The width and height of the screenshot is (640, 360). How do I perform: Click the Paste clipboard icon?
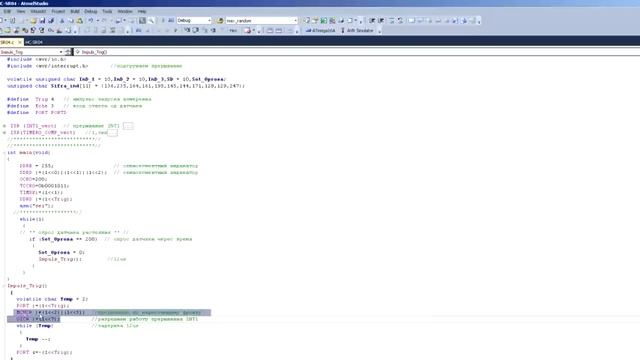[80, 20]
